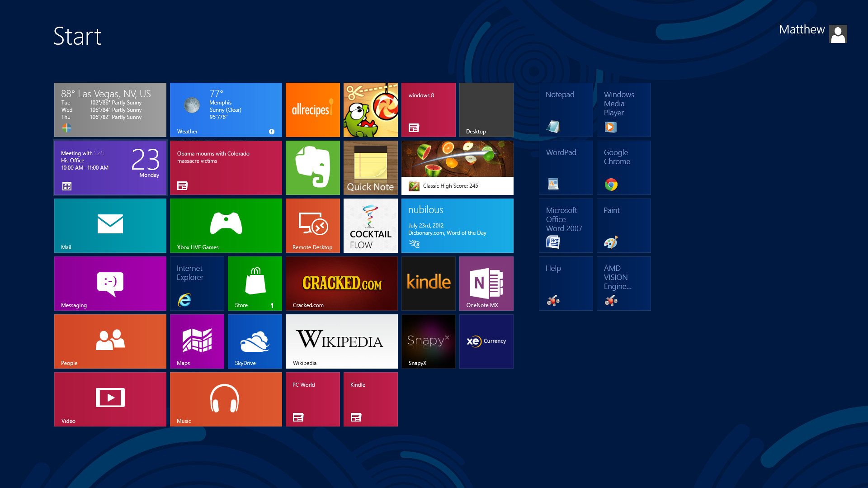This screenshot has height=488, width=868.
Task: Open the Messaging tile
Action: pos(110,283)
